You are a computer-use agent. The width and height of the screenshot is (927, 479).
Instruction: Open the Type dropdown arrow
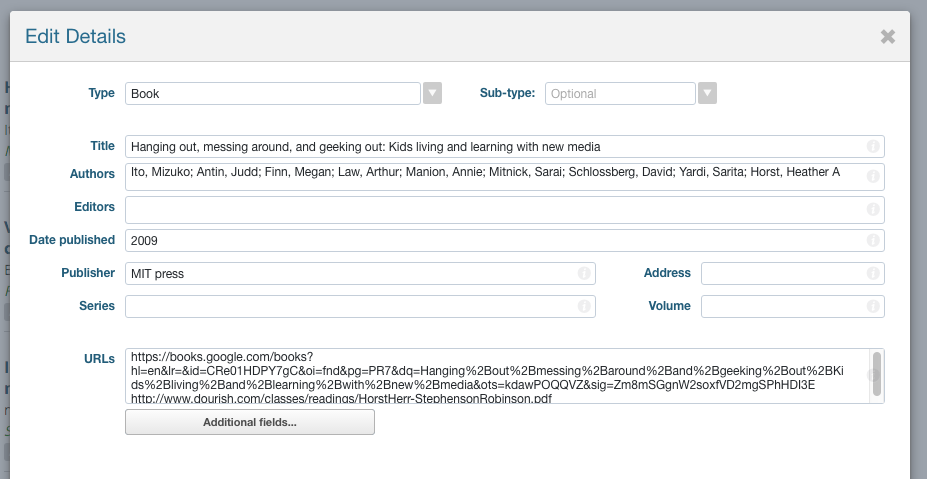(432, 94)
